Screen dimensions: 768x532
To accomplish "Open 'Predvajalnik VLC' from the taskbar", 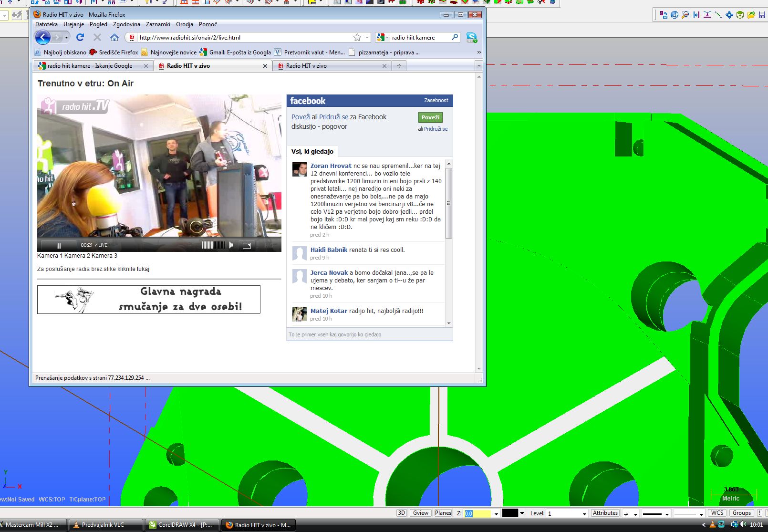I will click(106, 525).
